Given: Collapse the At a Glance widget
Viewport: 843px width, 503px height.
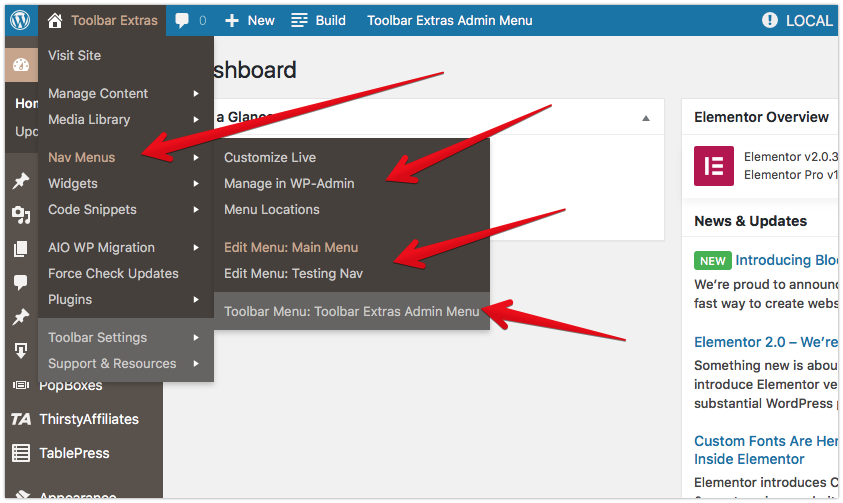Looking at the screenshot, I should pyautogui.click(x=646, y=118).
